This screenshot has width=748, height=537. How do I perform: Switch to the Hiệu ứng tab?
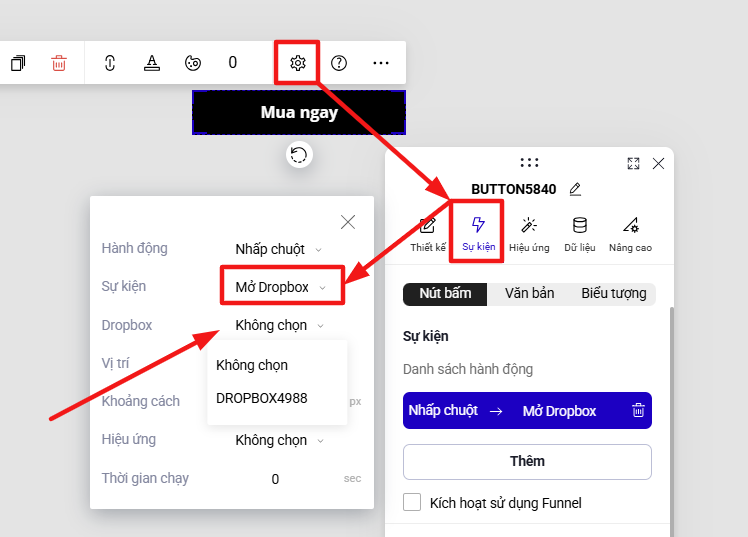[x=529, y=234]
